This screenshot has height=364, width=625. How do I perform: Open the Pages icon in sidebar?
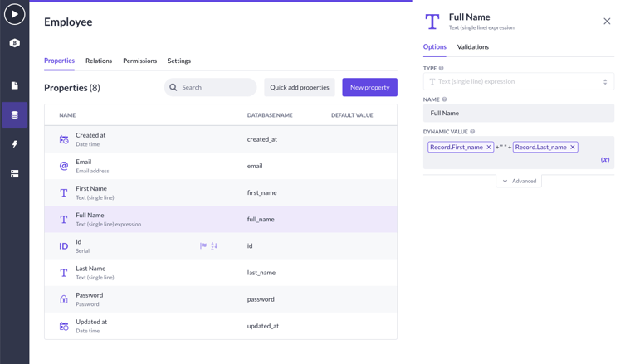pos(14,85)
